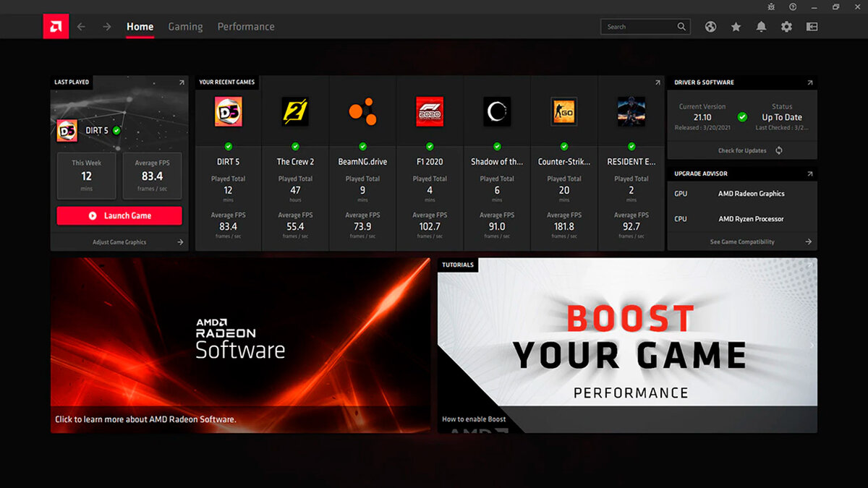Open settings gear icon
Viewport: 868px width, 488px height.
786,27
